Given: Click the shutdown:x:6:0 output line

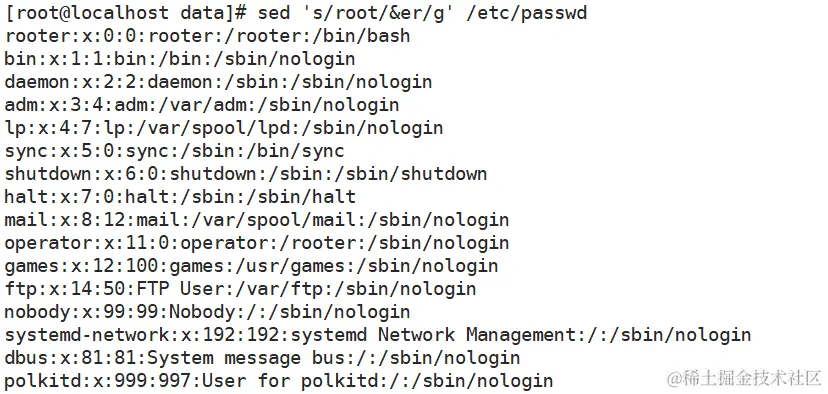Looking at the screenshot, I should click(x=246, y=174).
